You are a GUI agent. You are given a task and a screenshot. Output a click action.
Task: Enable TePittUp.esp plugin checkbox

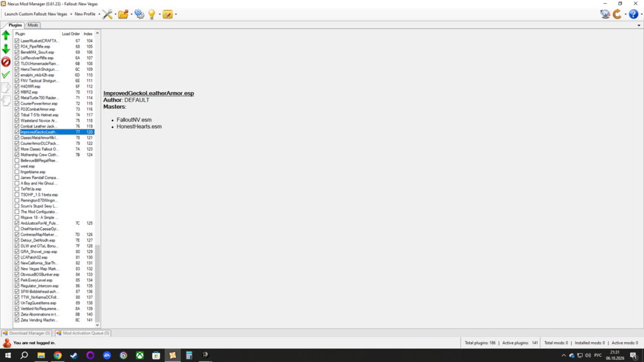(x=17, y=189)
